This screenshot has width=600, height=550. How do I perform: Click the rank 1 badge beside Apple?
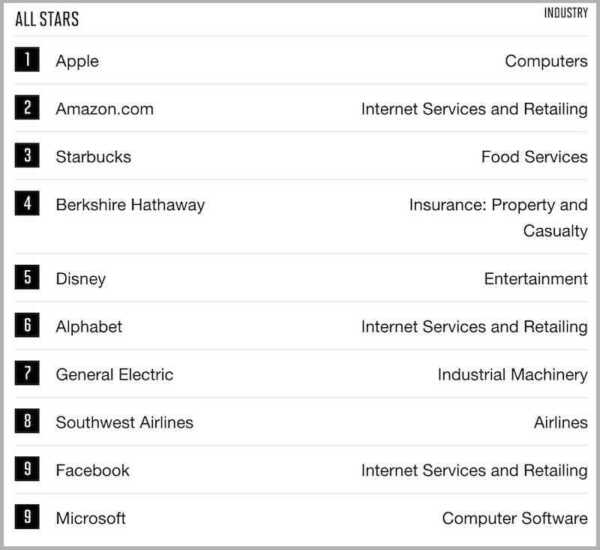(x=27, y=60)
